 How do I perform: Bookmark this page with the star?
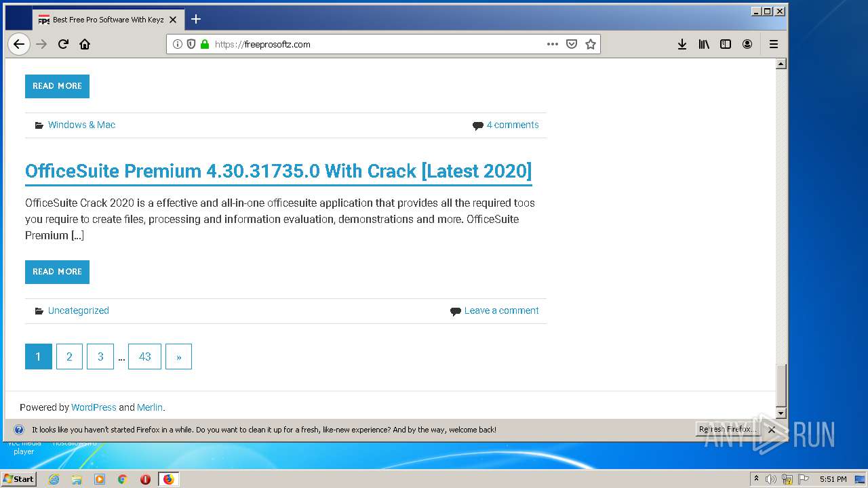[x=591, y=44]
